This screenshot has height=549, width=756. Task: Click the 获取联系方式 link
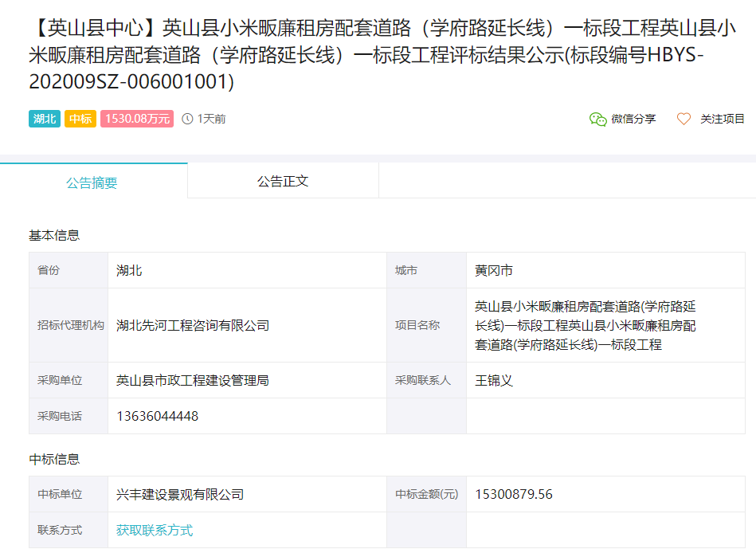(x=155, y=530)
